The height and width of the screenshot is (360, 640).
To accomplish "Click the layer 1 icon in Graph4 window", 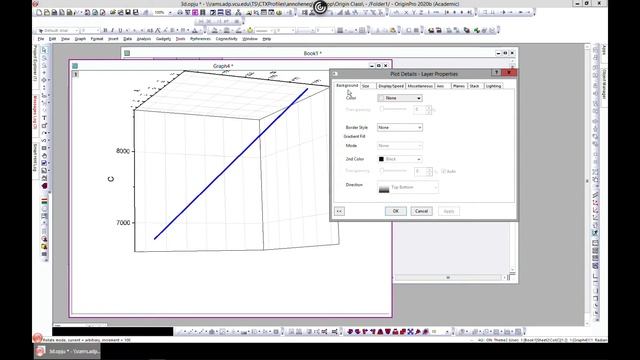I will [x=76, y=74].
